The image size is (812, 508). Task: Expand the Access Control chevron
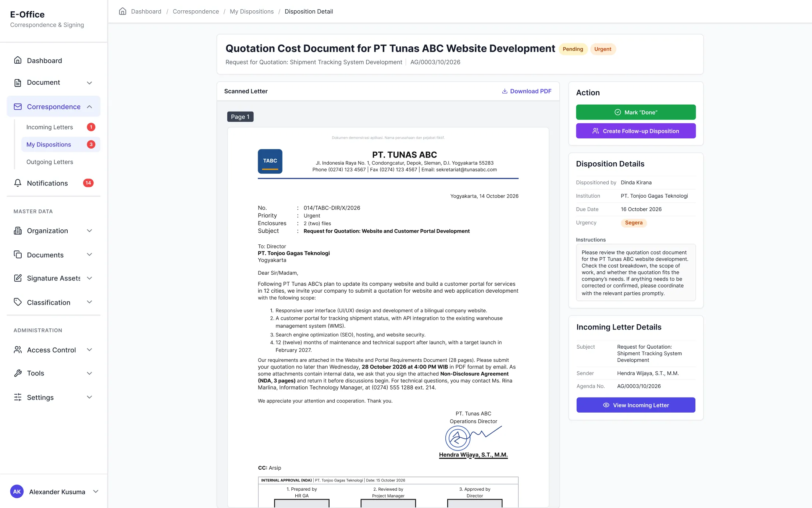pyautogui.click(x=89, y=350)
